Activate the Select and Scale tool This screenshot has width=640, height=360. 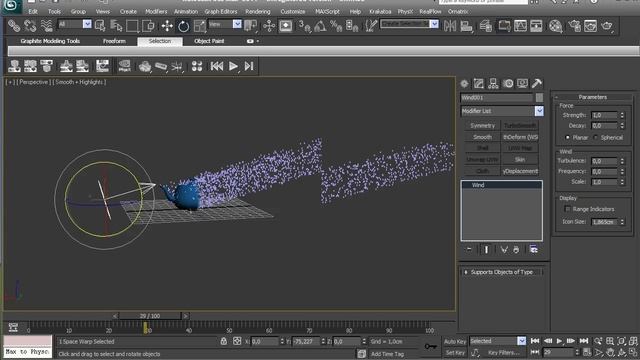tap(200, 26)
